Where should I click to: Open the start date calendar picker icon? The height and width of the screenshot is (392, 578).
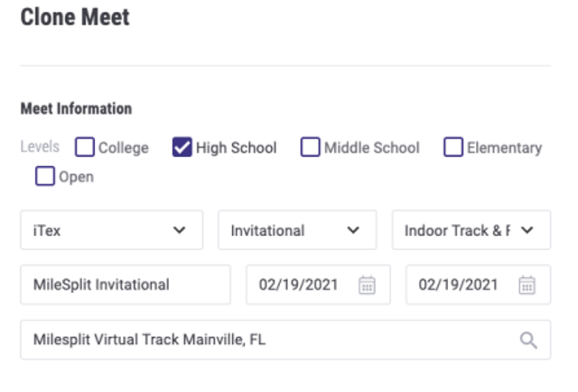click(x=367, y=285)
